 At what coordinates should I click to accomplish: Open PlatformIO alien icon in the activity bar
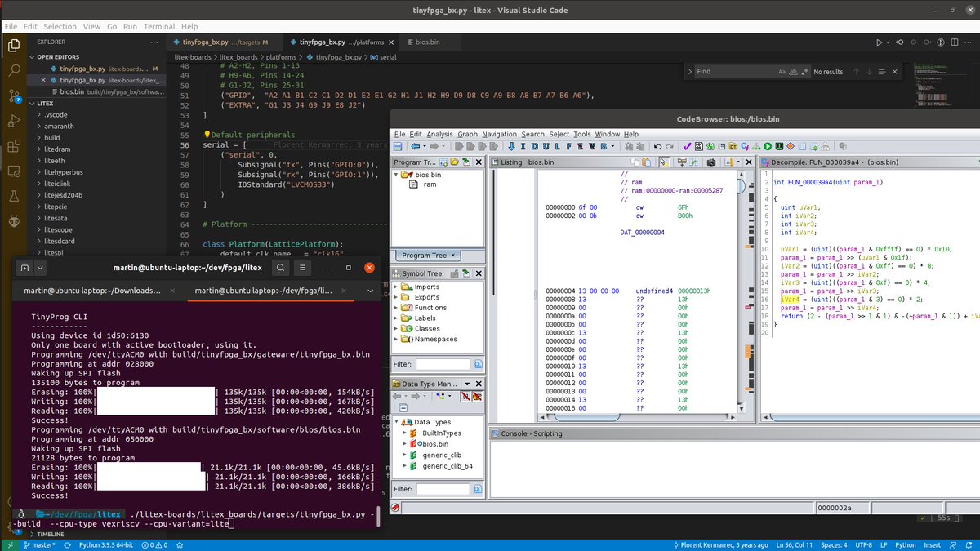pyautogui.click(x=14, y=221)
